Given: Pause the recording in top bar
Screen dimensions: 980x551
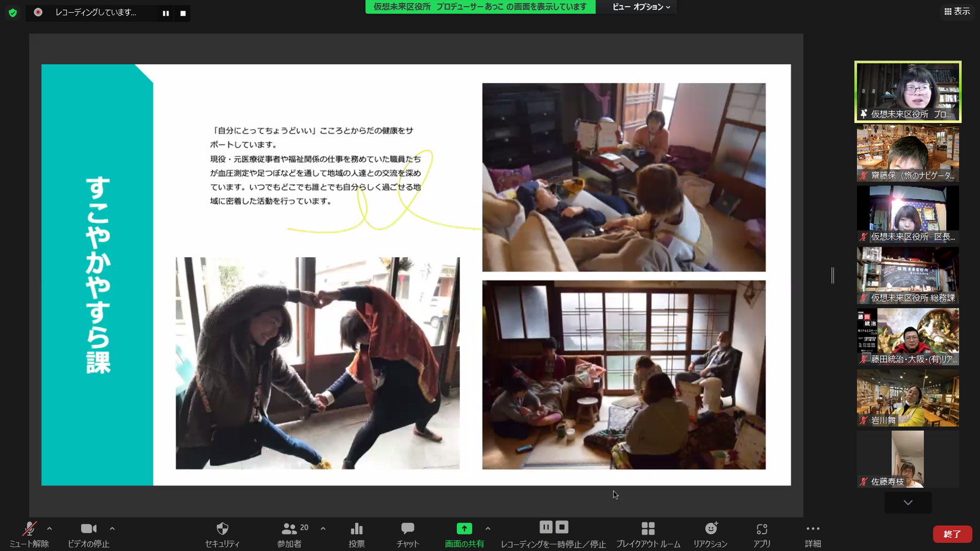Looking at the screenshot, I should [x=165, y=13].
